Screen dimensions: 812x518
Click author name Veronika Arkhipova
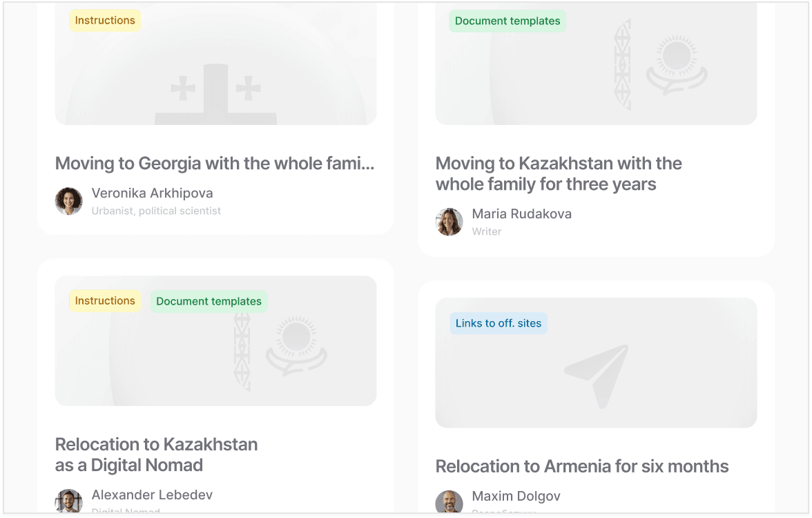click(152, 193)
